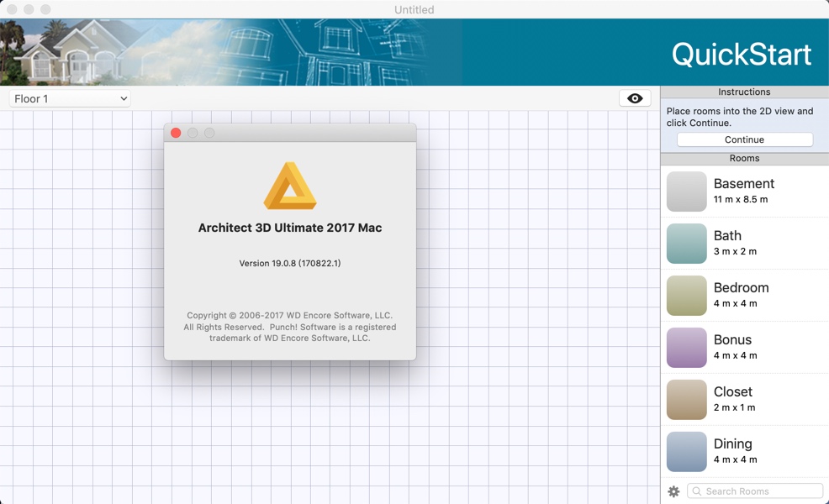Click the Instructions panel header
The height and width of the screenshot is (504, 829).
(x=744, y=92)
